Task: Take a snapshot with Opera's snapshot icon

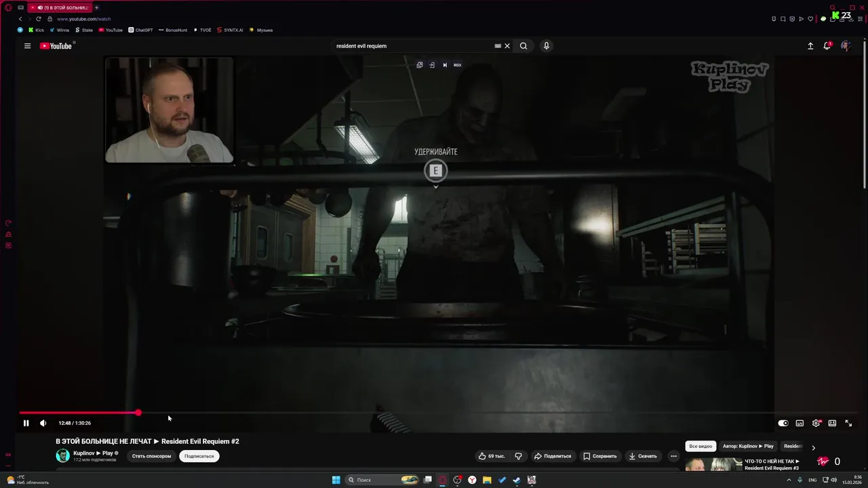Action: pos(783,19)
